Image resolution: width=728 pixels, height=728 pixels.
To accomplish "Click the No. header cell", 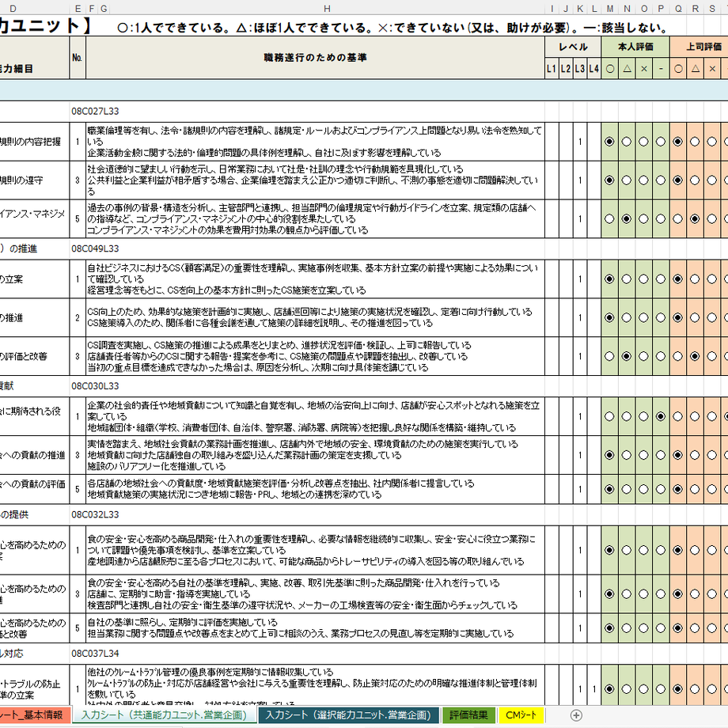I will [x=78, y=58].
